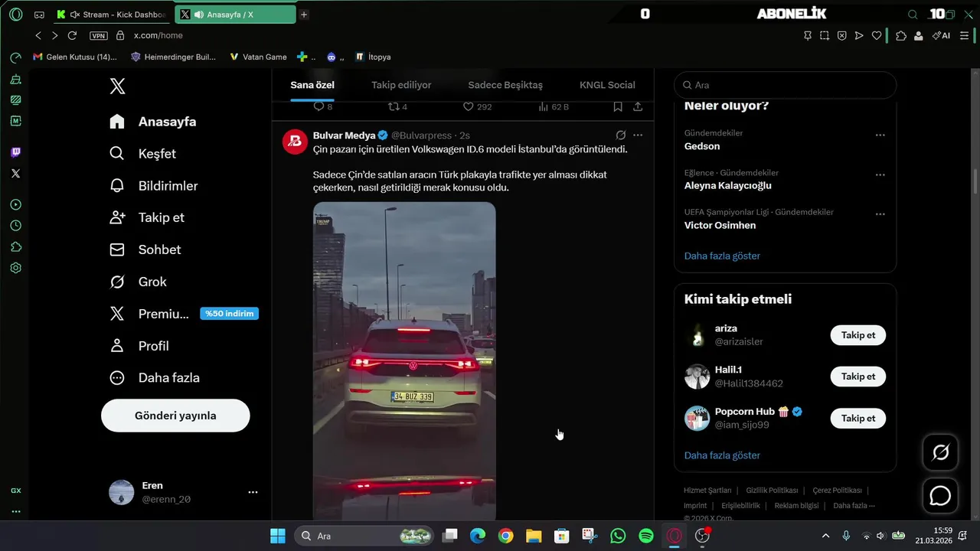Unmute the Stream - Kick Dashboard tab
This screenshot has width=980, height=551.
point(75,15)
